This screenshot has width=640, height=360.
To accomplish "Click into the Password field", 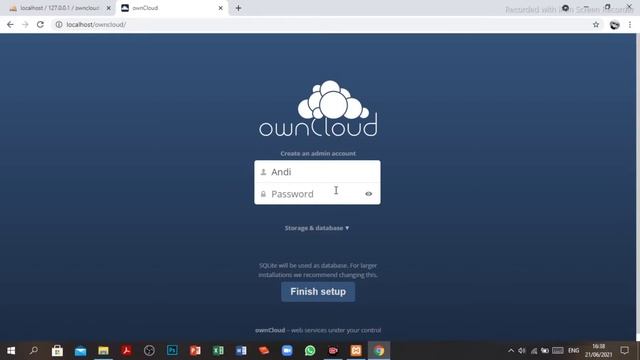I will pyautogui.click(x=317, y=194).
